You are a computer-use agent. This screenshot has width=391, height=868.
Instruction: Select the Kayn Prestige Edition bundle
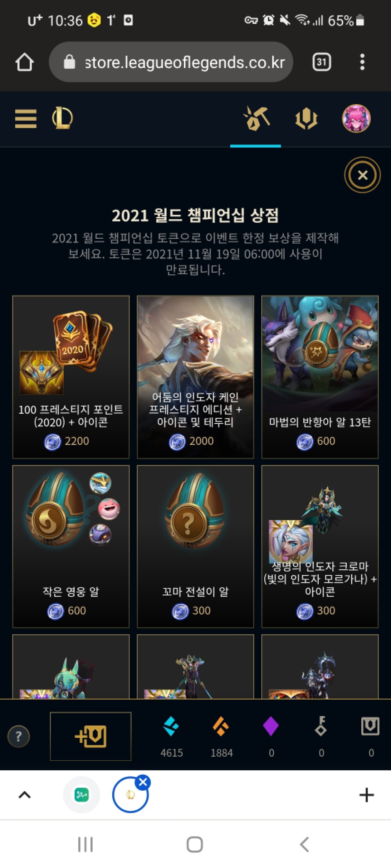point(195,377)
